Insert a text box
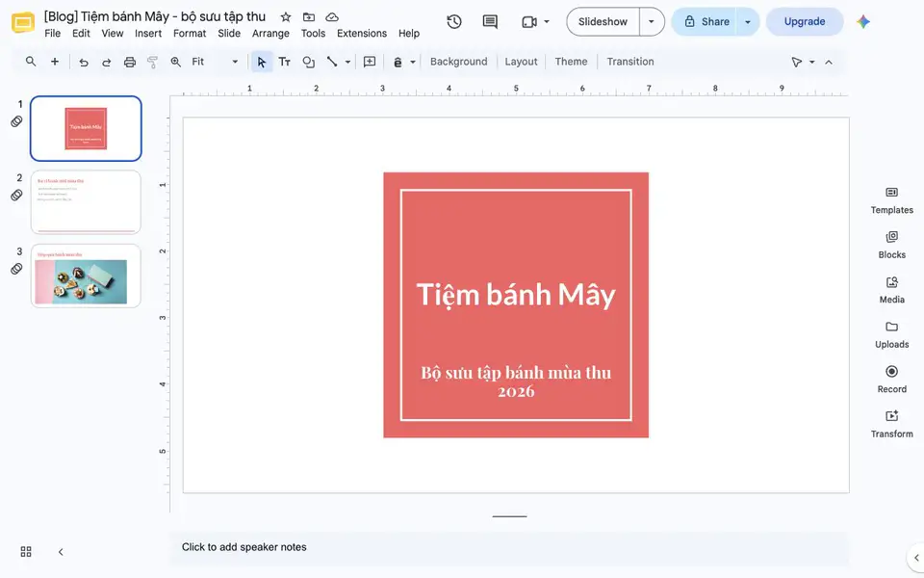Viewport: 924px width, 578px height. 285,62
